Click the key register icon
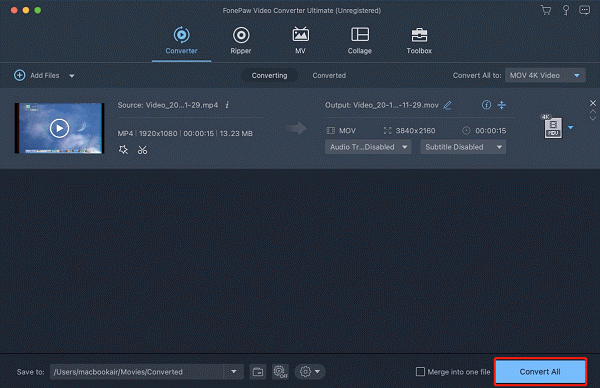Viewport: 600px width, 388px height. (x=566, y=10)
